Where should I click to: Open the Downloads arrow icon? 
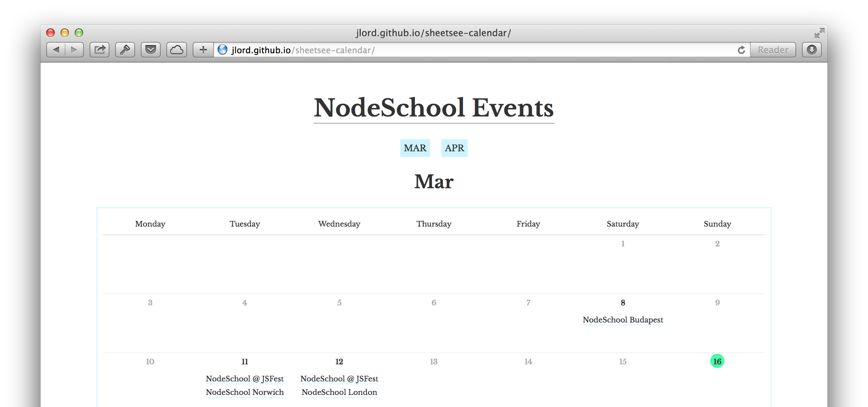812,50
